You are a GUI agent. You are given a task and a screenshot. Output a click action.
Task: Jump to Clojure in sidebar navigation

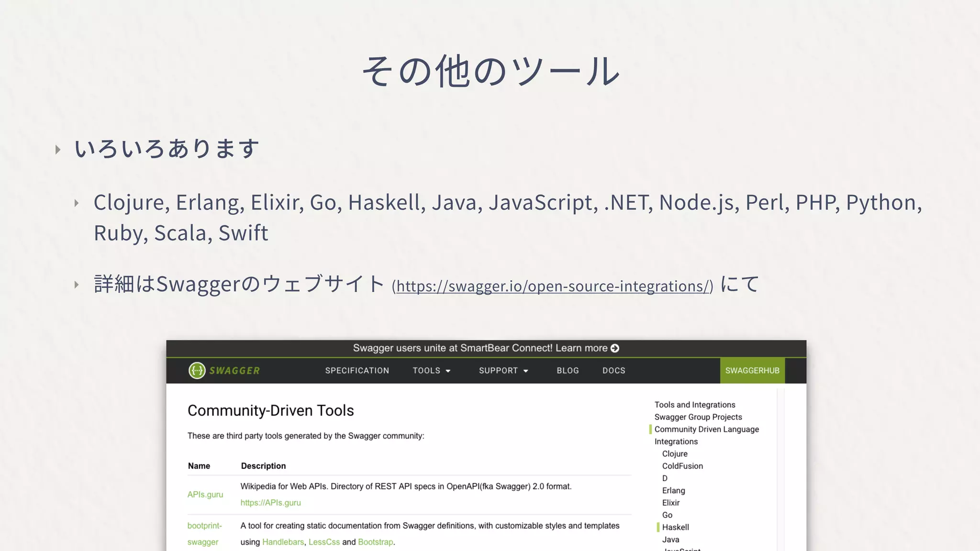point(675,454)
